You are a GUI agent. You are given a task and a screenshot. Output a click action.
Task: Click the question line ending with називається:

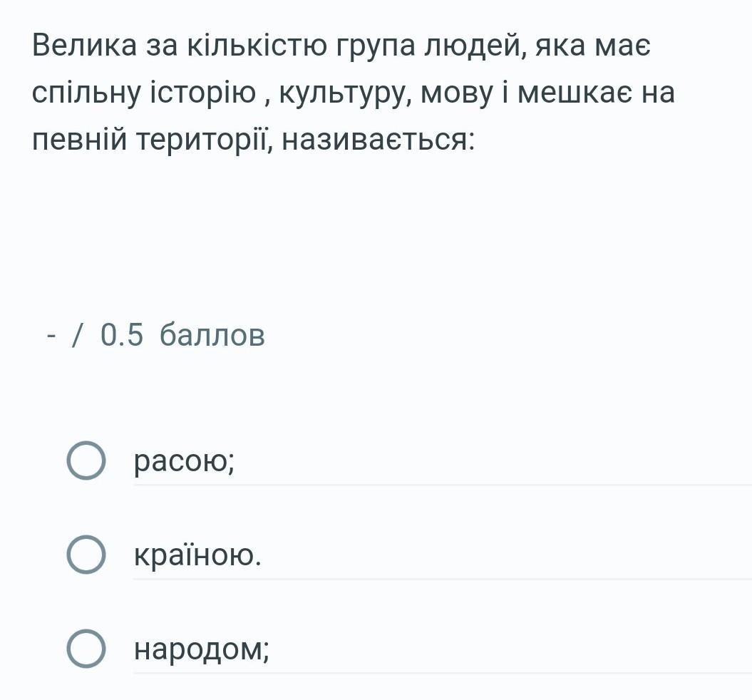254,140
